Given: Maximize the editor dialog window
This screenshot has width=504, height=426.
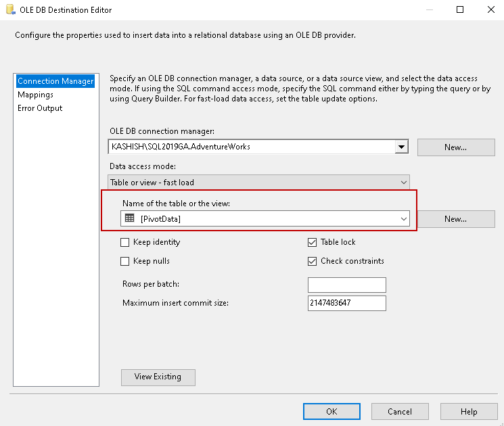Looking at the screenshot, I should coord(460,10).
